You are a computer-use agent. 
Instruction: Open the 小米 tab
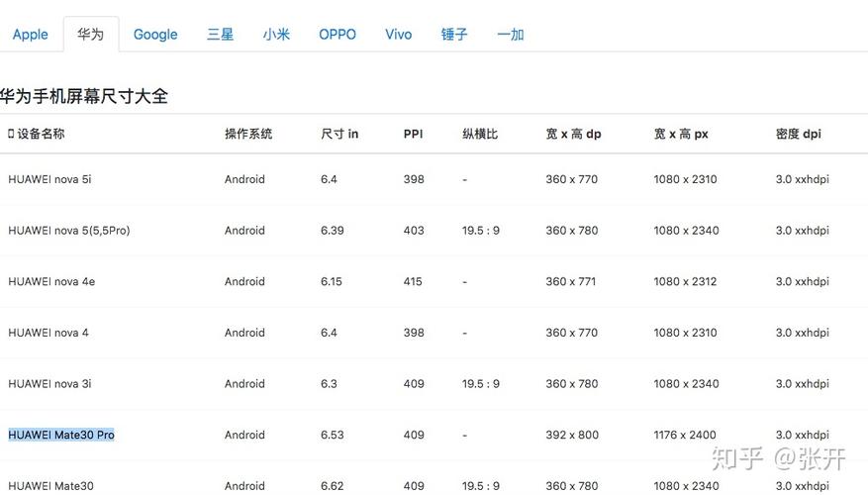click(276, 35)
